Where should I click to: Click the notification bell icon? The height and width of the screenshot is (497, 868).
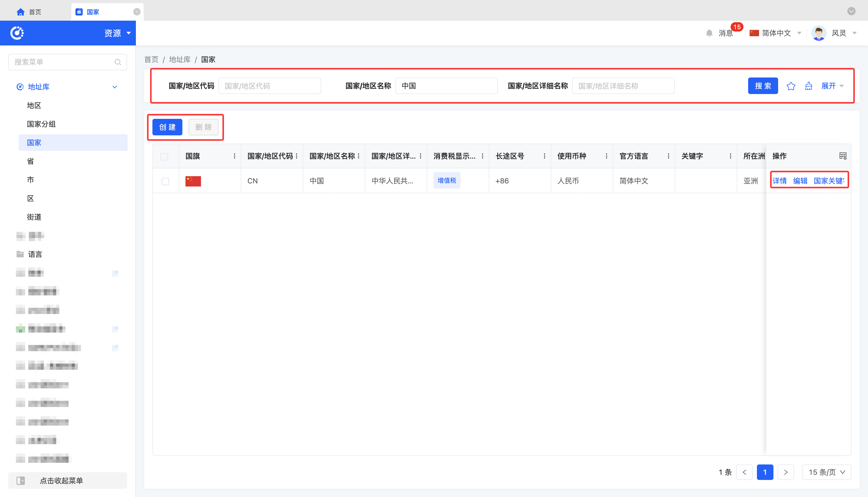[x=709, y=33]
